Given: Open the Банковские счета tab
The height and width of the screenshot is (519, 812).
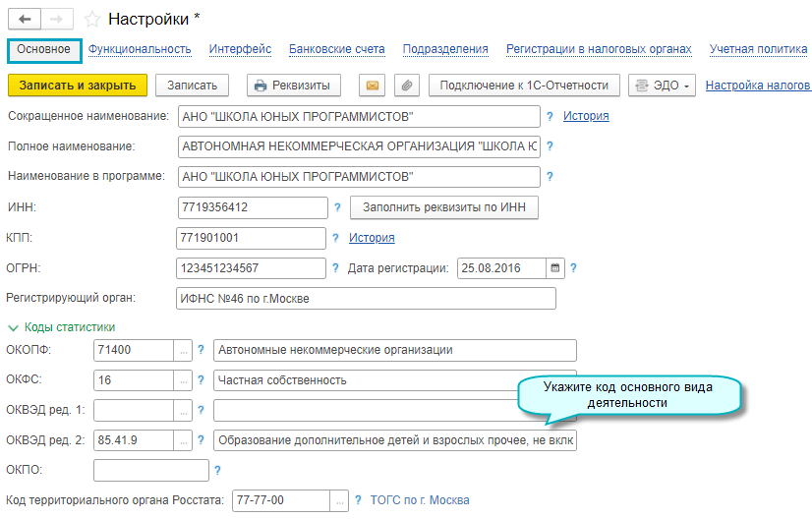Looking at the screenshot, I should click(x=337, y=49).
